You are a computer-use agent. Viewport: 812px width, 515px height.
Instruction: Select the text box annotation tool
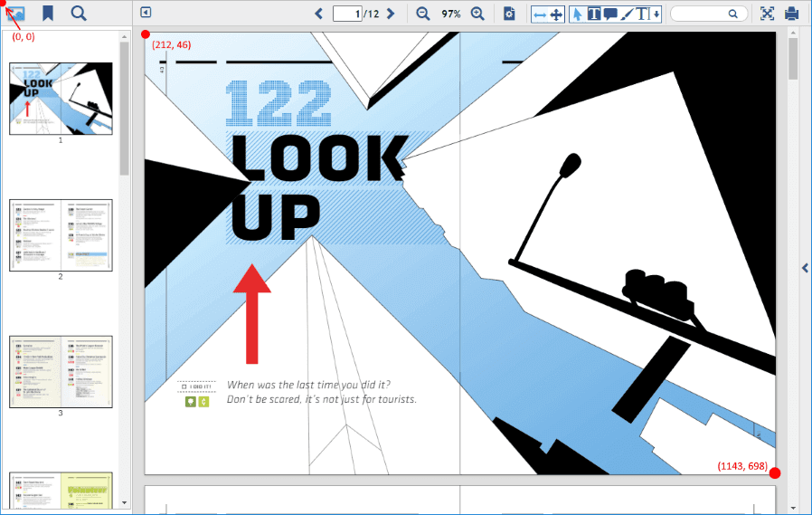(x=594, y=14)
